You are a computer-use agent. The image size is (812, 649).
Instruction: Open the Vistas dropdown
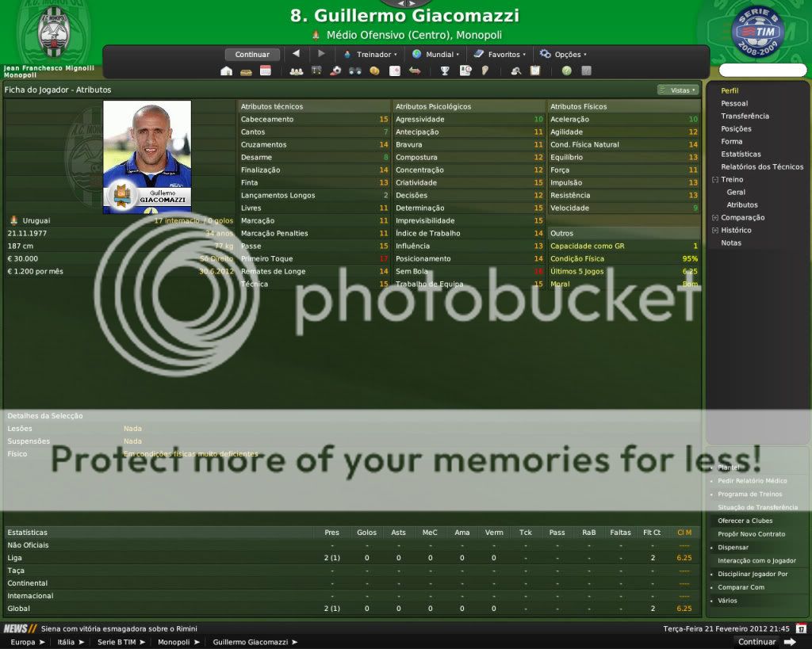tap(678, 90)
